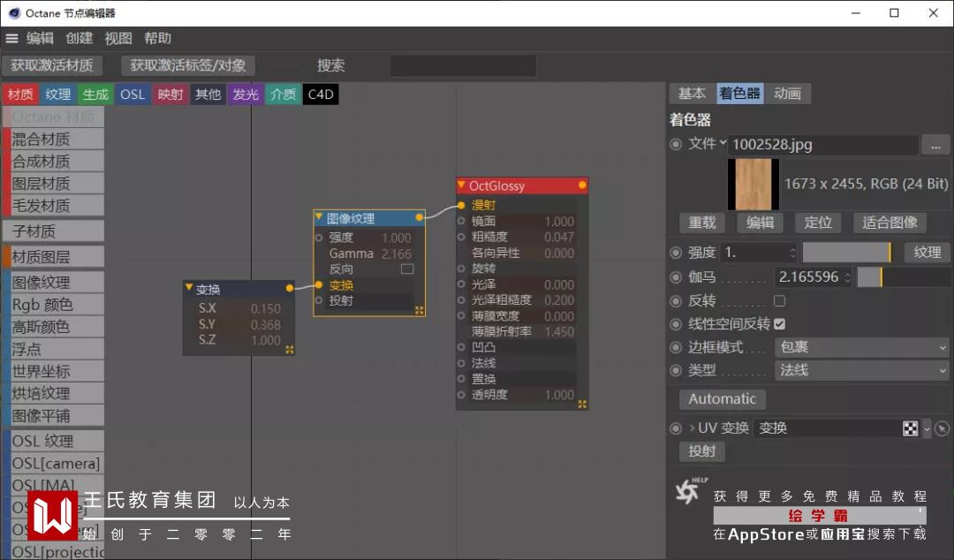This screenshot has height=560, width=954.
Task: Click the resize handle of 变换 node
Action: pos(290,350)
